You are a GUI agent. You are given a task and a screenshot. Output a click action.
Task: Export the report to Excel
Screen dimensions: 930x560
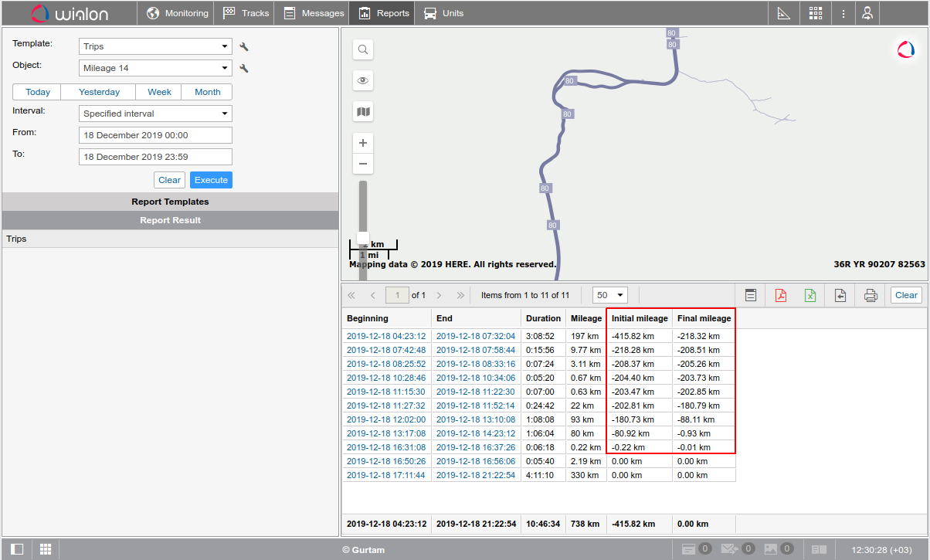pos(810,295)
